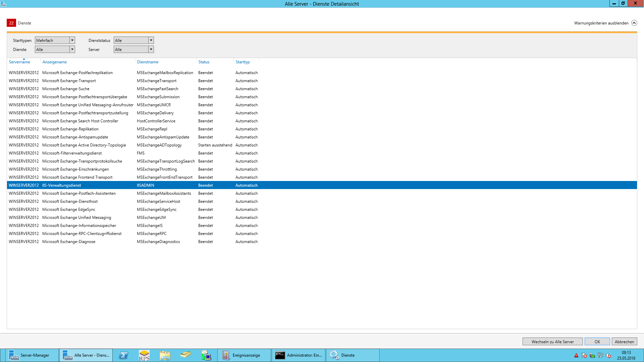Select the Microsoft Exchange-Einschränkungen row

322,169
